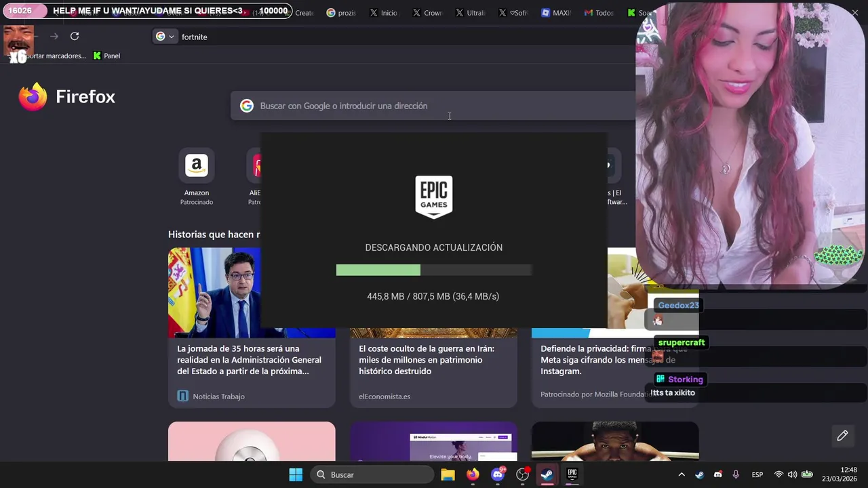The height and width of the screenshot is (488, 868).
Task: Click the Amazon Patrocinado label
Action: 197,202
